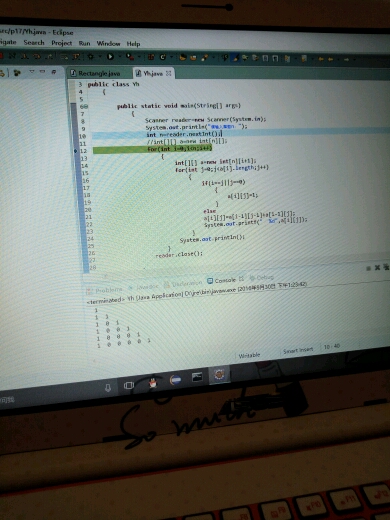This screenshot has width=390, height=520.
Task: Click the 'Writable' status bar entry
Action: [x=249, y=355]
